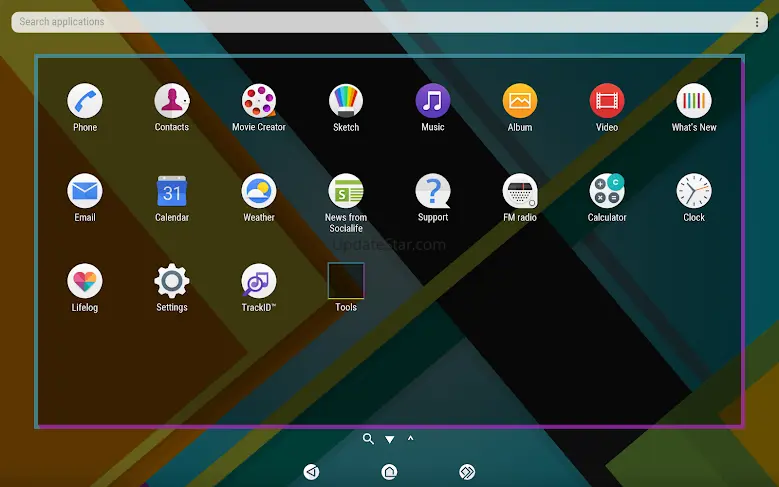Click the Search applications field
Viewport: 779px width, 487px height.
coord(380,22)
